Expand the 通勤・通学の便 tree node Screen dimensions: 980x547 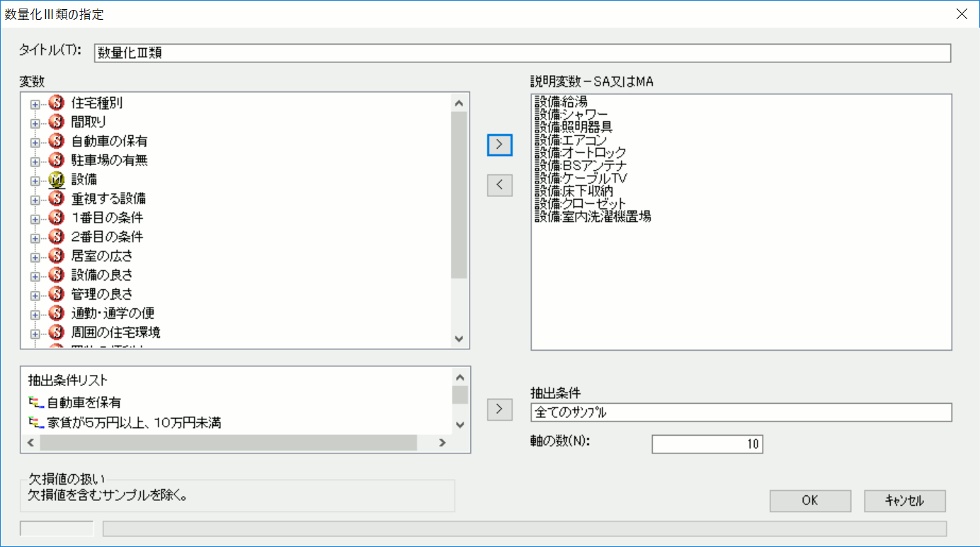pos(35,315)
